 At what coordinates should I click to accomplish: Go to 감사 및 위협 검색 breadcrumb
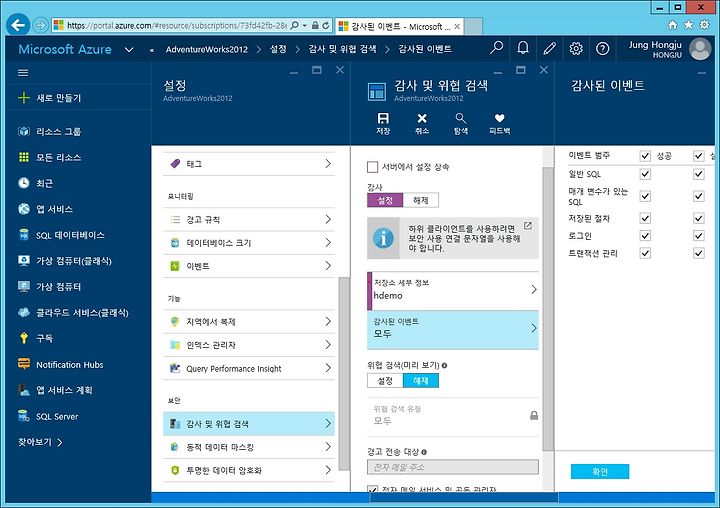click(x=342, y=49)
